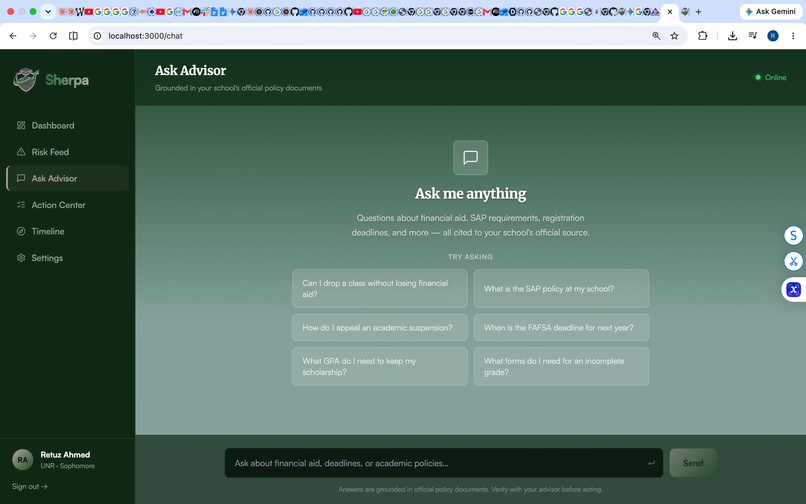Open the Dashboard sidebar item
806x504 pixels.
pos(67,125)
